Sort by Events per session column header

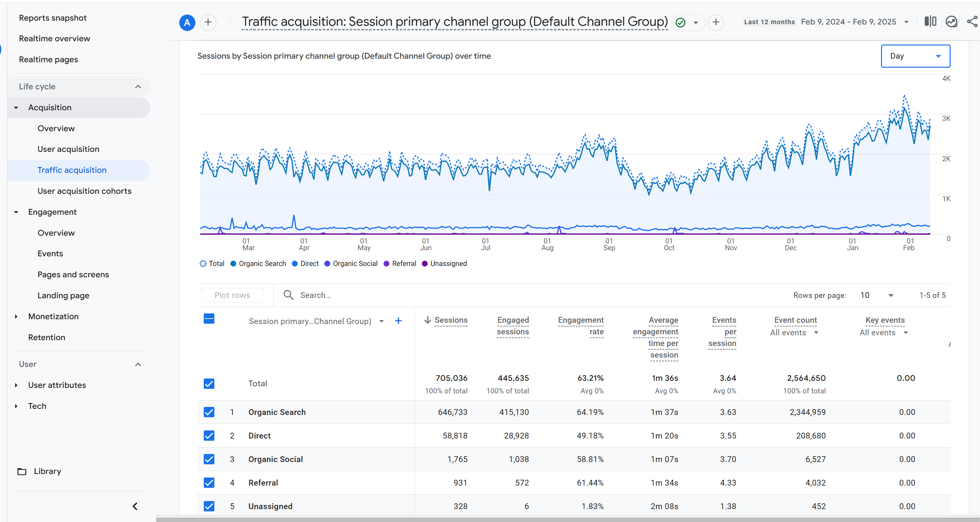[722, 332]
